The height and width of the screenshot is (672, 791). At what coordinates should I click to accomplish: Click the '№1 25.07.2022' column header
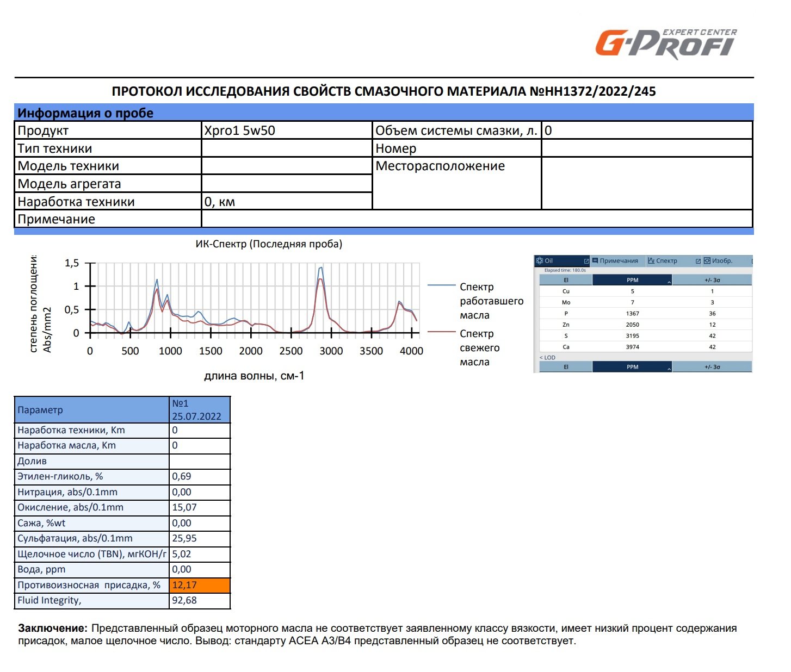(200, 410)
